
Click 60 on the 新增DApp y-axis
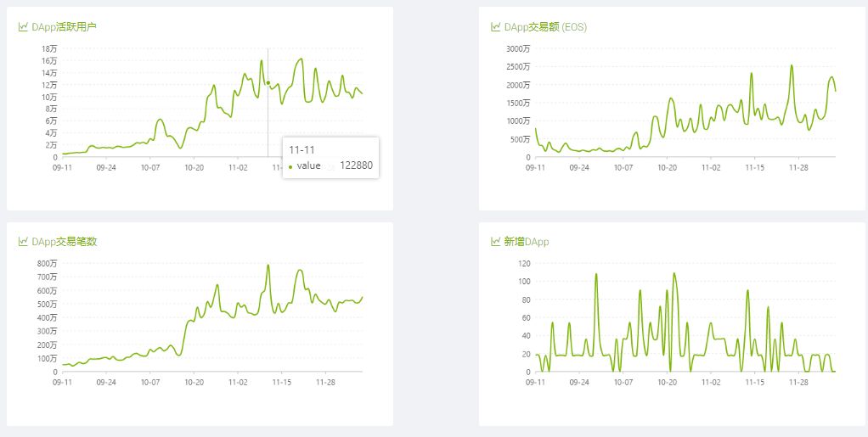click(526, 317)
